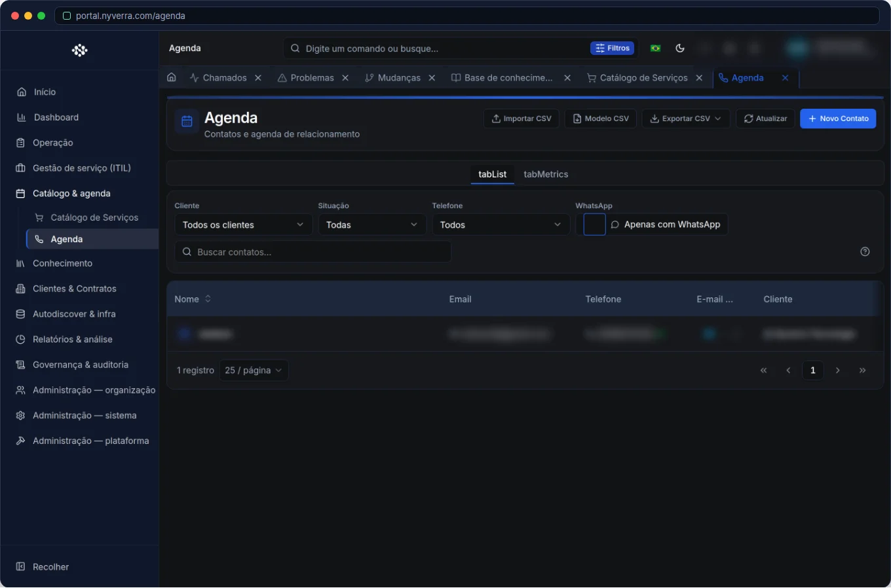The height and width of the screenshot is (588, 891).
Task: Open the Telefone dropdown Todos
Action: (501, 225)
